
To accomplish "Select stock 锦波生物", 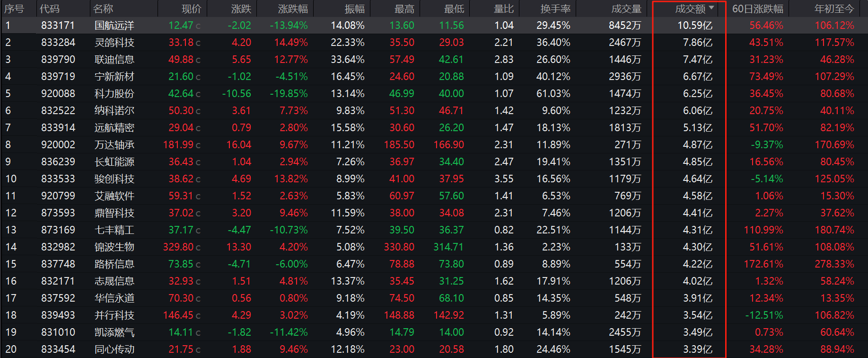I will click(x=114, y=247).
